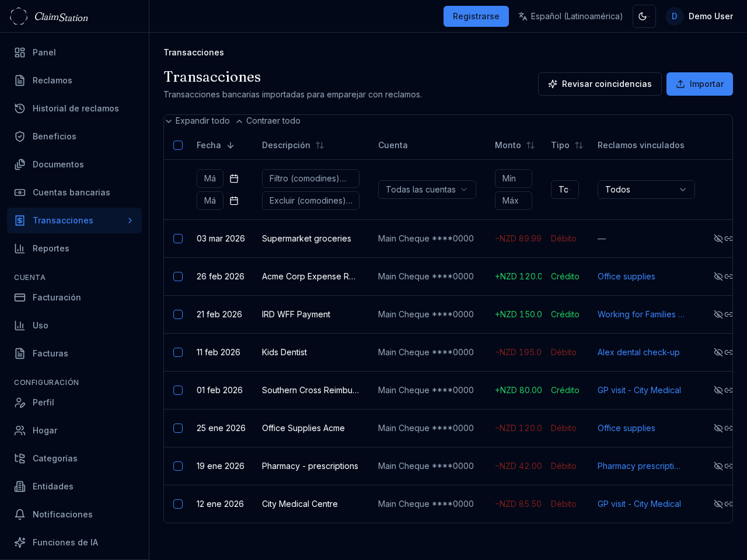Screen dimensions: 747x560
Task: Open the Todas las cuentas dropdown
Action: click(427, 190)
